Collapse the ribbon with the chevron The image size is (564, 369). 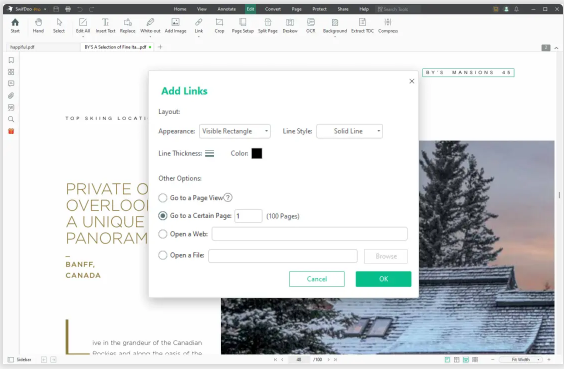556,48
